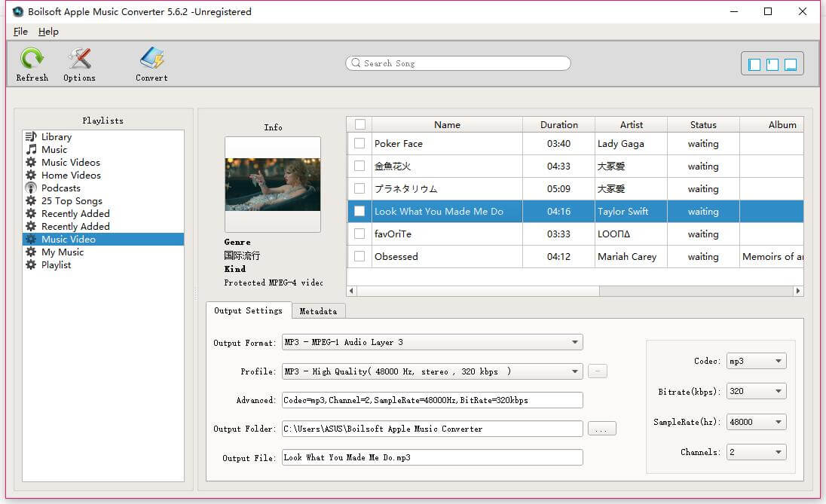Tick the select-all checkbox in table header
826x504 pixels.
point(360,124)
